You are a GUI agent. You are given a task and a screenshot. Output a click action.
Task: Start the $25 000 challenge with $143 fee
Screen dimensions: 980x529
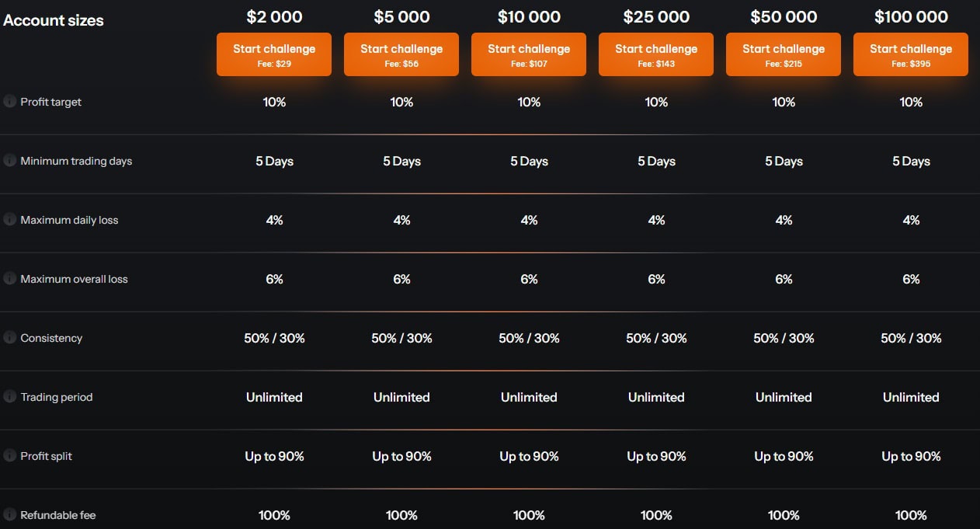coord(656,54)
